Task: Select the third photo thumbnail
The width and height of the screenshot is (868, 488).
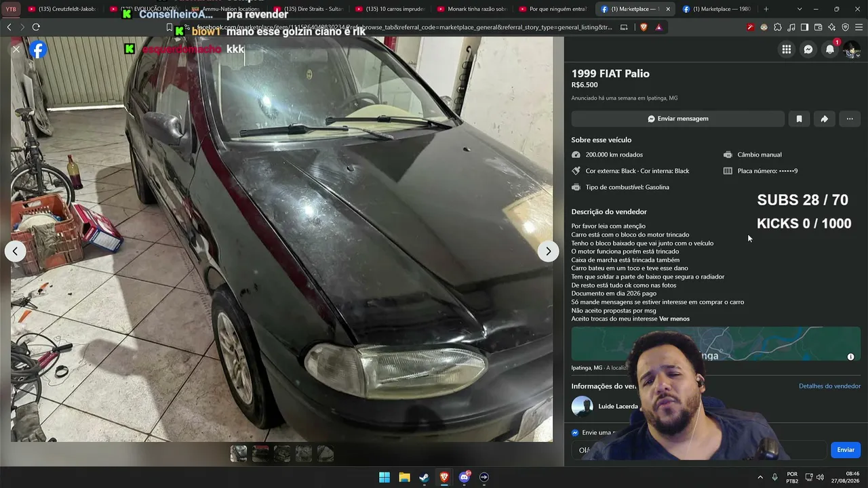Action: click(282, 453)
